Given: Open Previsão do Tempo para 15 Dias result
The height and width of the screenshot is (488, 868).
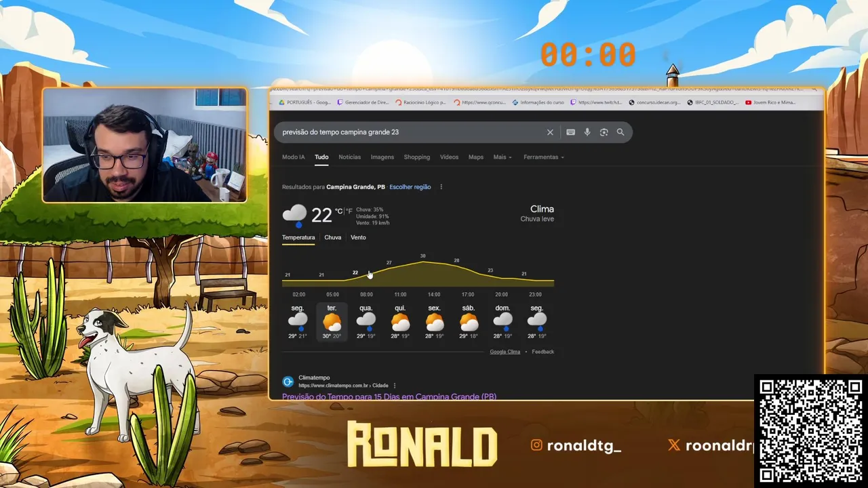Looking at the screenshot, I should coord(389,396).
